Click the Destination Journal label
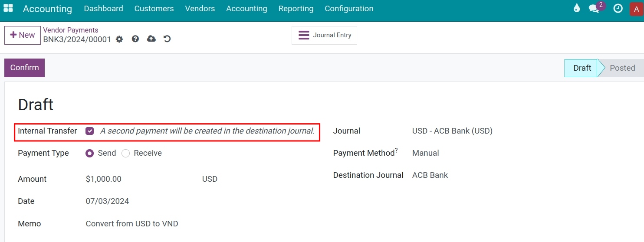 click(368, 175)
